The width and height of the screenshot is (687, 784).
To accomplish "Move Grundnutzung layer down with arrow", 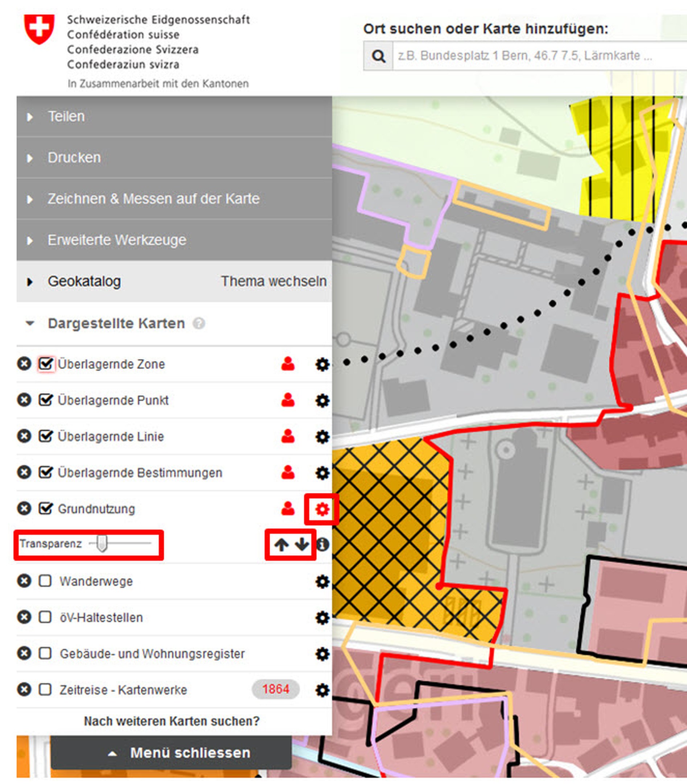I will pyautogui.click(x=302, y=544).
